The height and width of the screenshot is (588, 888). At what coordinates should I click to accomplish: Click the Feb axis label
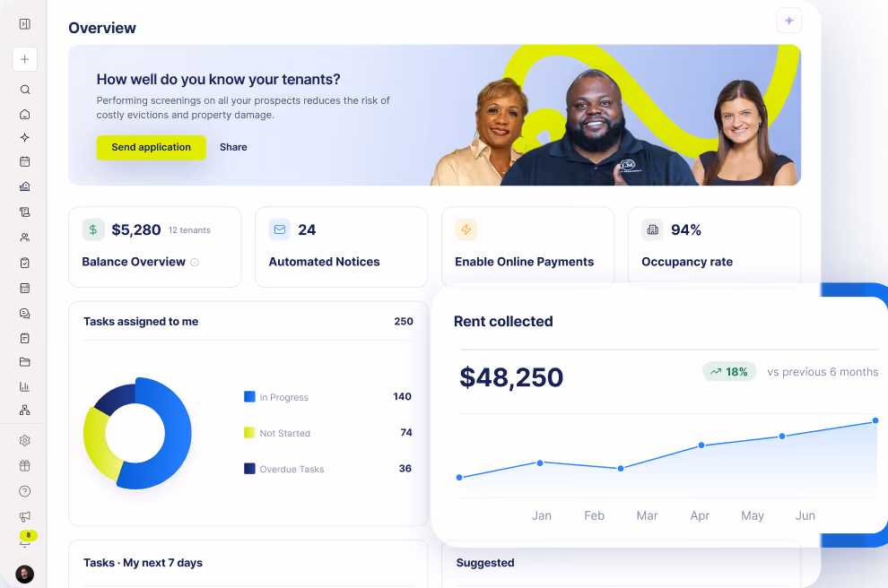[595, 515]
